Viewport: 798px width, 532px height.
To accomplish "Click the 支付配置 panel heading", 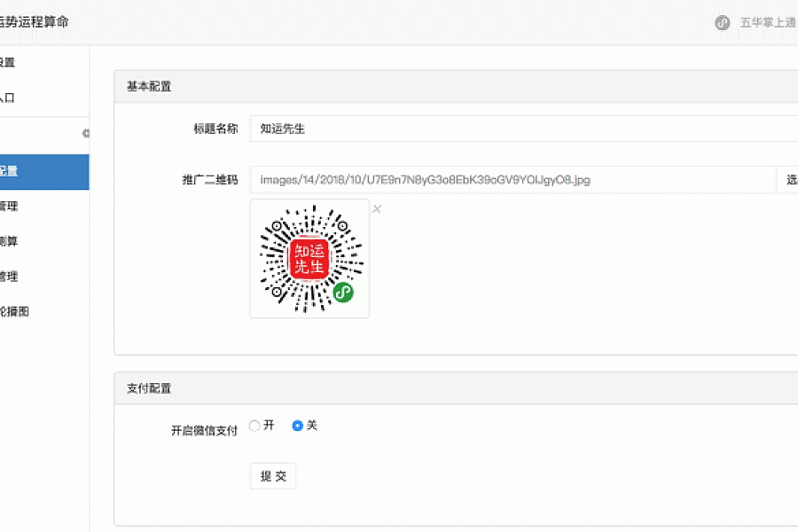I will tap(149, 388).
